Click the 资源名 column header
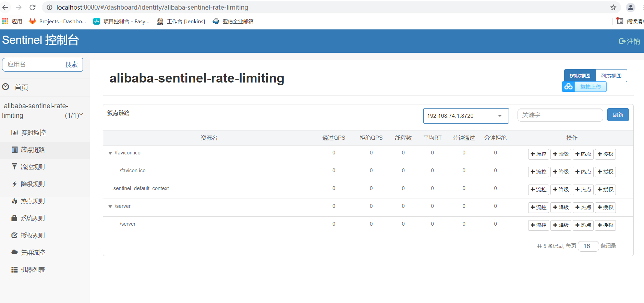644x303 pixels. point(209,138)
